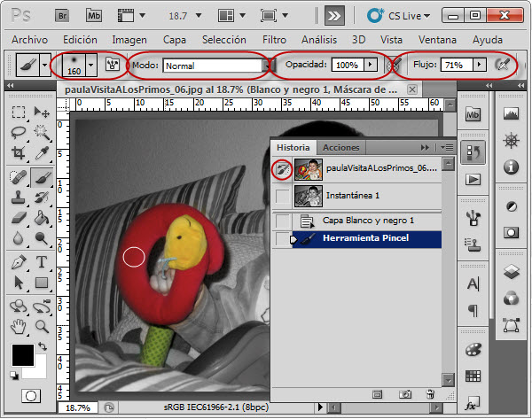Set history brush source to Instantánea 1

[283, 197]
